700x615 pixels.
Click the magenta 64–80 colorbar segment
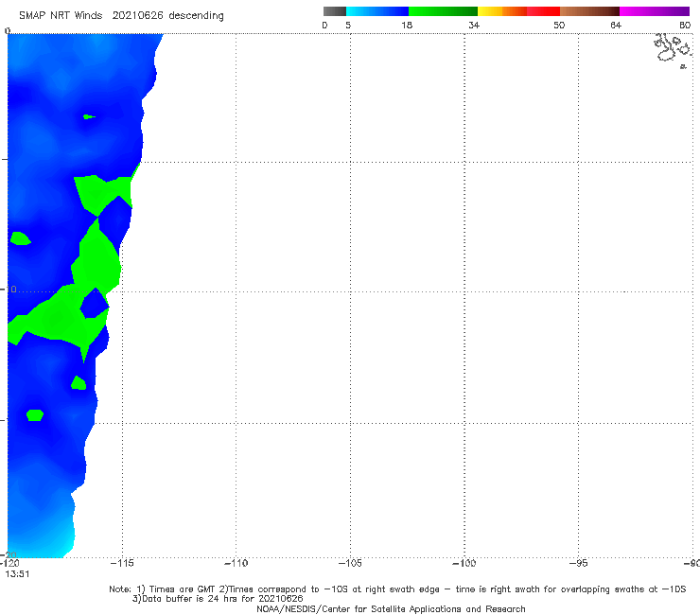pos(655,11)
